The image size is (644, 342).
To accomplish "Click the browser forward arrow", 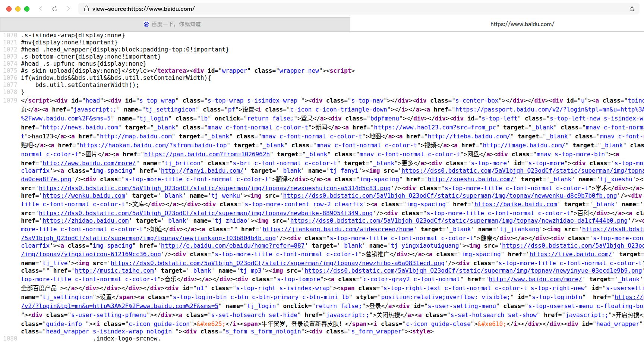I will pos(68,9).
